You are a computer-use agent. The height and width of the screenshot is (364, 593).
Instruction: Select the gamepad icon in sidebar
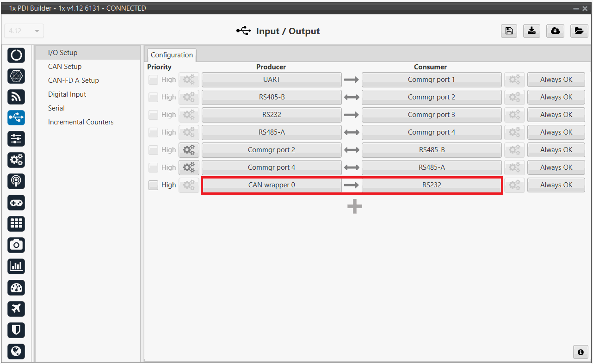(x=16, y=203)
